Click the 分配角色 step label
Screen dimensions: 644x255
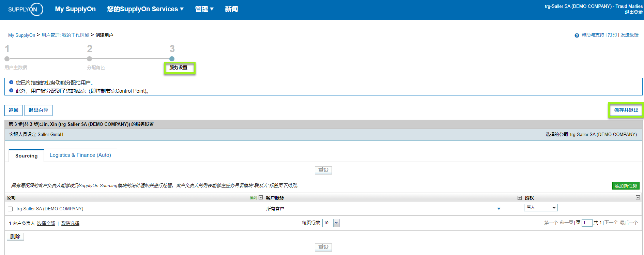96,67
